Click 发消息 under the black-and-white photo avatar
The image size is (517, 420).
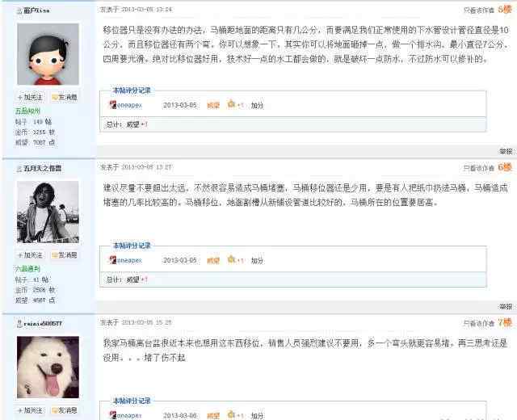click(x=65, y=255)
